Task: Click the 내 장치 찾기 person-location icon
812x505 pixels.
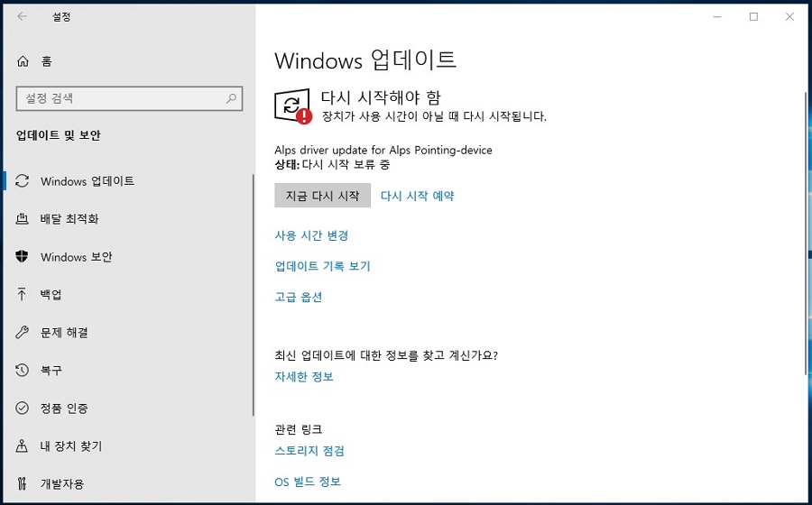Action: pos(22,445)
